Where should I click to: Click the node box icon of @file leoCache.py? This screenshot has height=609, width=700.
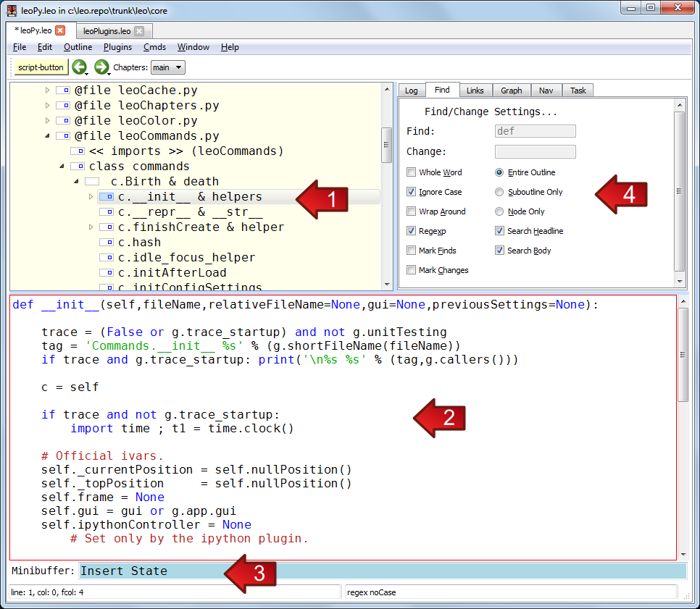[x=63, y=90]
